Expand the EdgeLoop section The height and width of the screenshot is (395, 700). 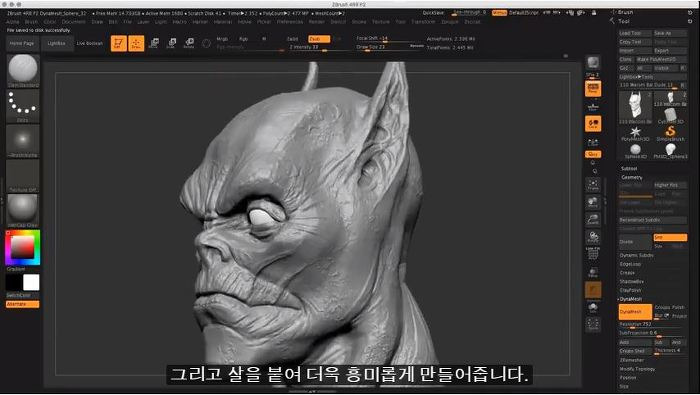[x=630, y=264]
